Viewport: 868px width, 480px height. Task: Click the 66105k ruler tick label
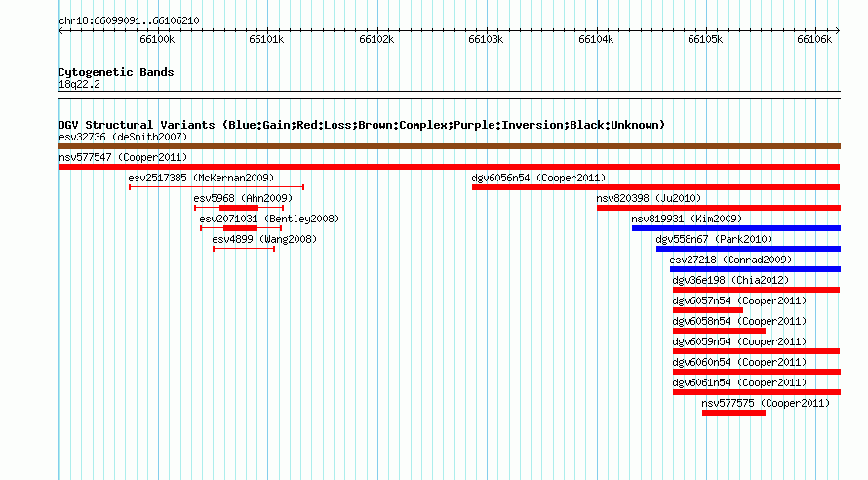705,39
